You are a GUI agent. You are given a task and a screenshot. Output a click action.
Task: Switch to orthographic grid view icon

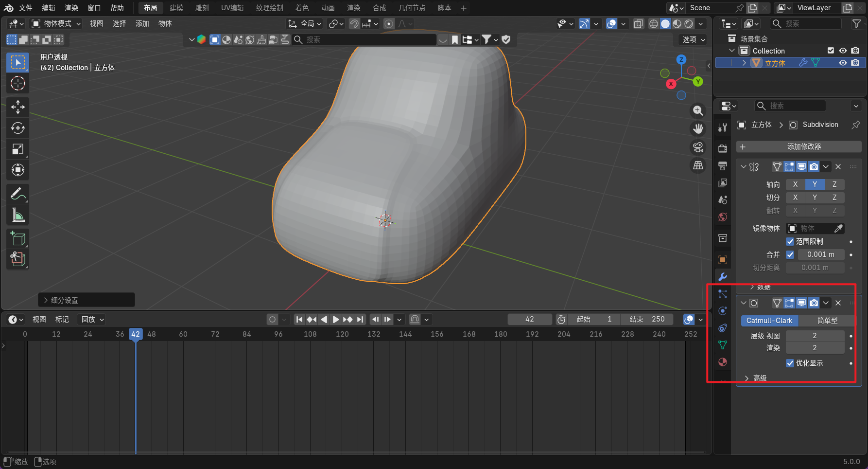click(698, 165)
